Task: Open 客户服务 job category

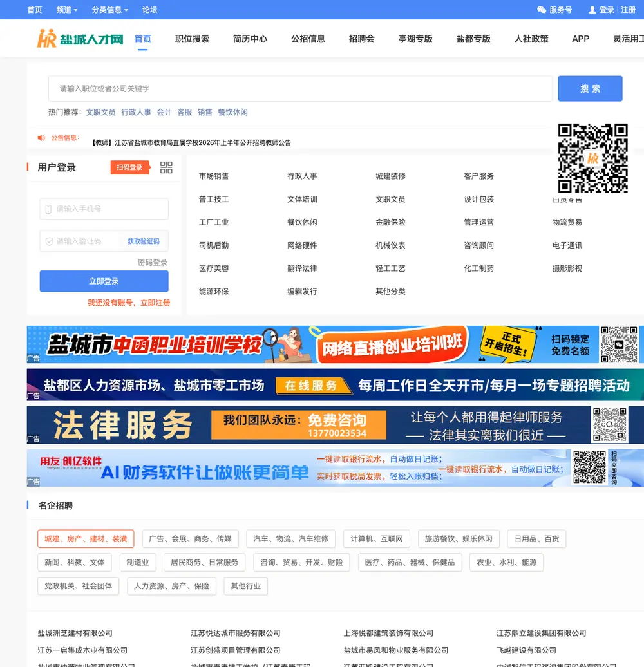Action: point(479,176)
